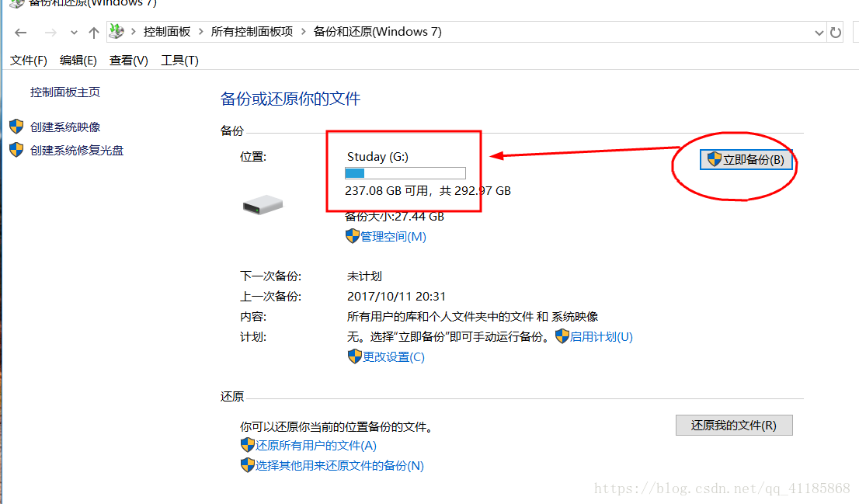The width and height of the screenshot is (859, 504).
Task: Click shield icon next to 启用计划(U)
Action: [562, 336]
